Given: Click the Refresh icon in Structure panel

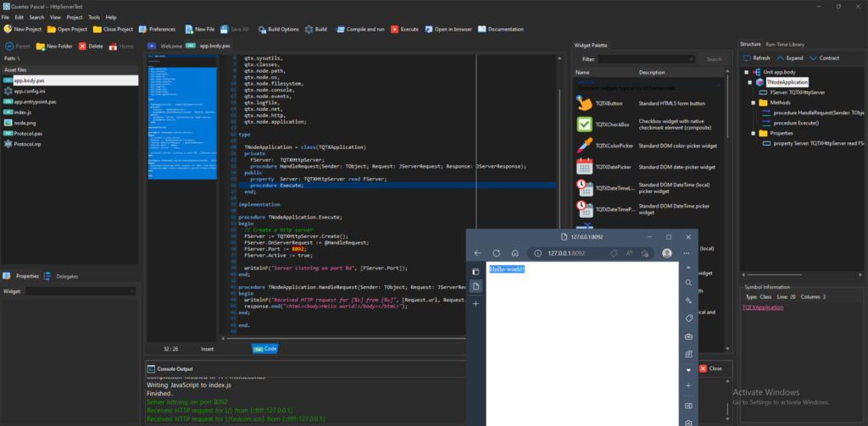Looking at the screenshot, I should point(747,58).
